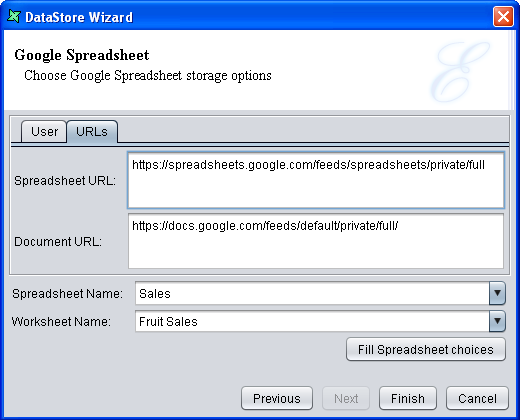
Task: Click inside the Document URL text area
Action: pyautogui.click(x=316, y=241)
